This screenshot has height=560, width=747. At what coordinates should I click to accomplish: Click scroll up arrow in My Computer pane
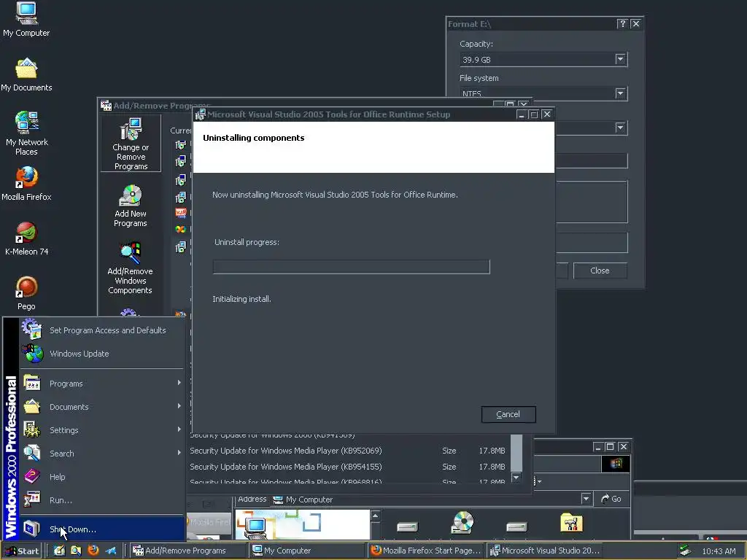(376, 516)
